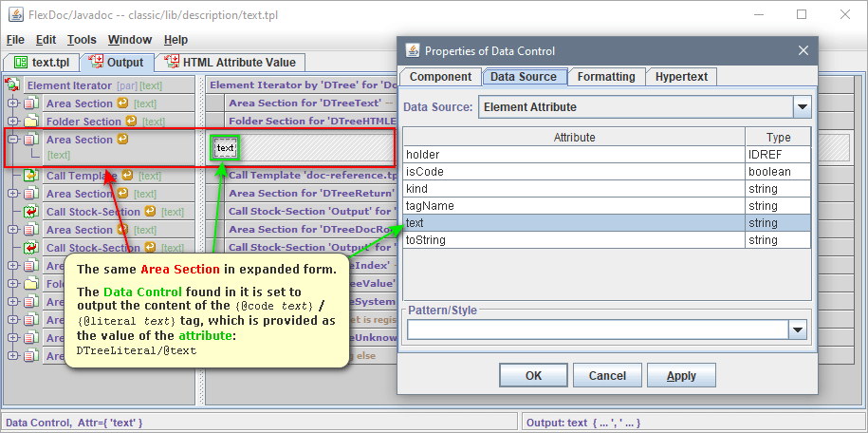The height and width of the screenshot is (433, 868).
Task: Open the Hypertext tab
Action: (x=681, y=77)
